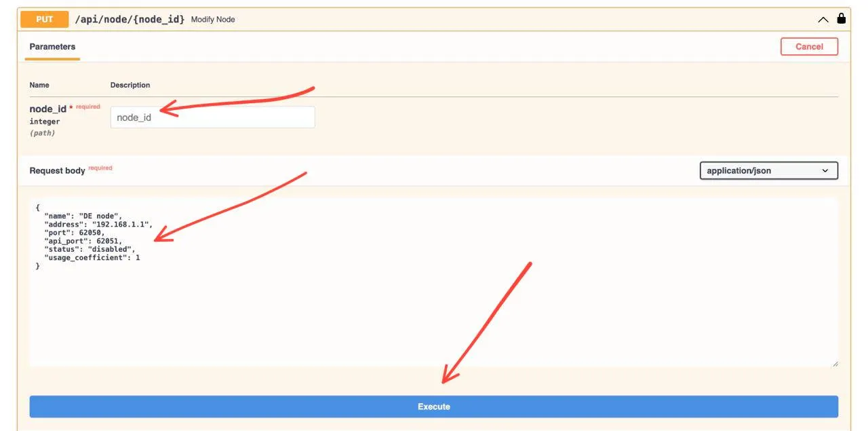Click the integer type label under node_id
The width and height of the screenshot is (868, 431).
click(x=44, y=121)
